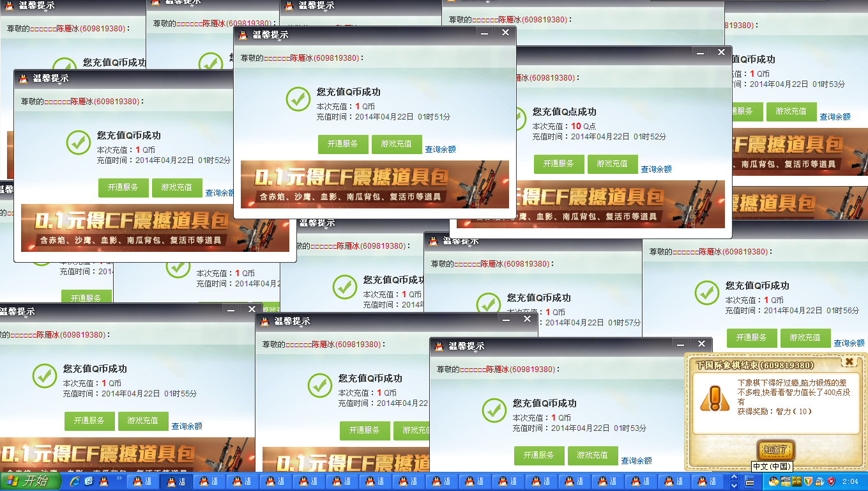
Task: Click 游戏充值 in the 01时55分 dialog
Action: (x=143, y=421)
